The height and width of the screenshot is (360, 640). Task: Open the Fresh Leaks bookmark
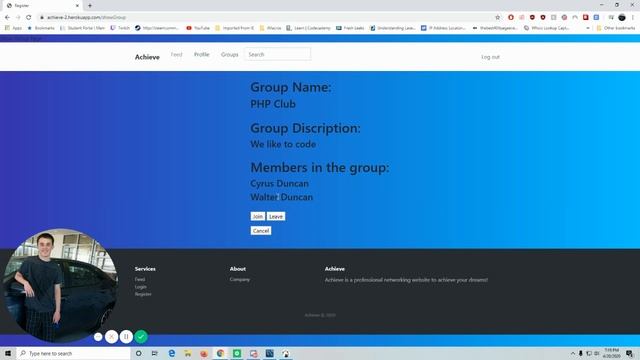tap(350, 28)
